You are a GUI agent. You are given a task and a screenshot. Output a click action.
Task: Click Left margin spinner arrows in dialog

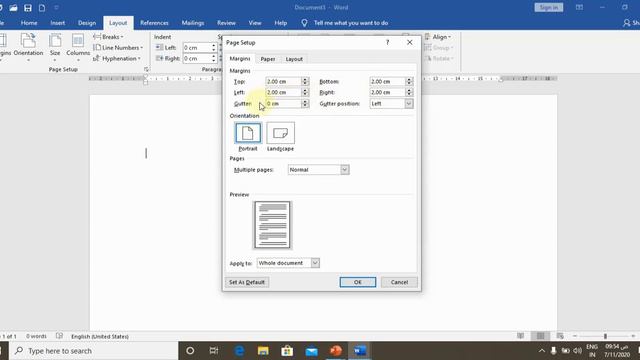pos(305,92)
